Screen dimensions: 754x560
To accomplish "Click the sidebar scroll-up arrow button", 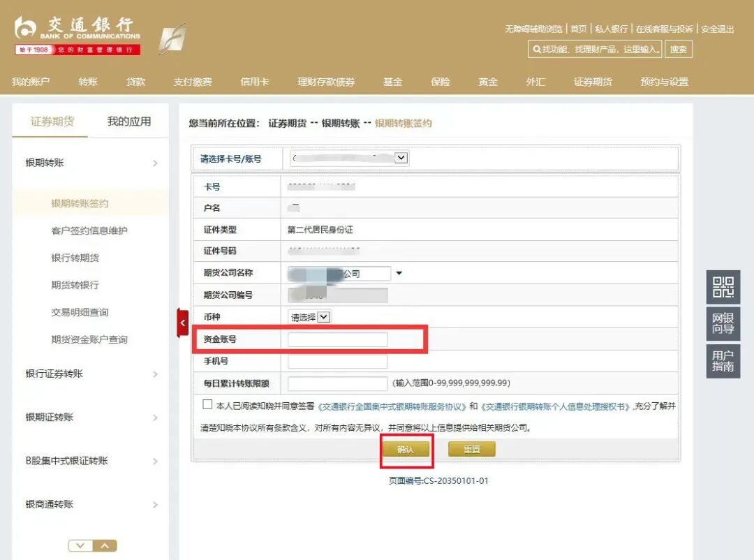I will pyautogui.click(x=105, y=545).
